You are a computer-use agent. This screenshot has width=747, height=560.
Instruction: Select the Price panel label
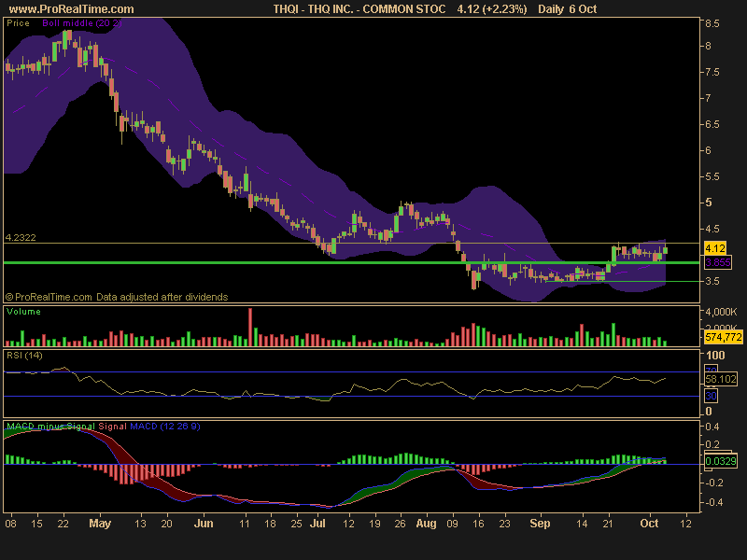[x=18, y=23]
